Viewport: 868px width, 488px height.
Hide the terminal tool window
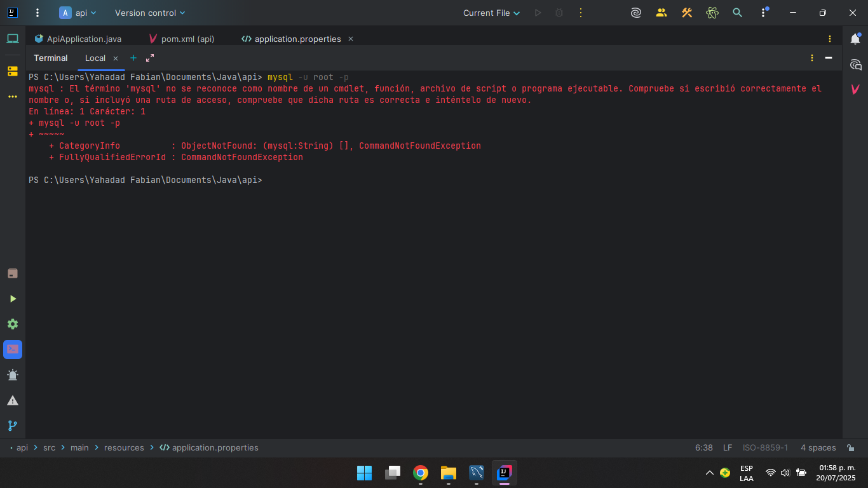click(829, 58)
